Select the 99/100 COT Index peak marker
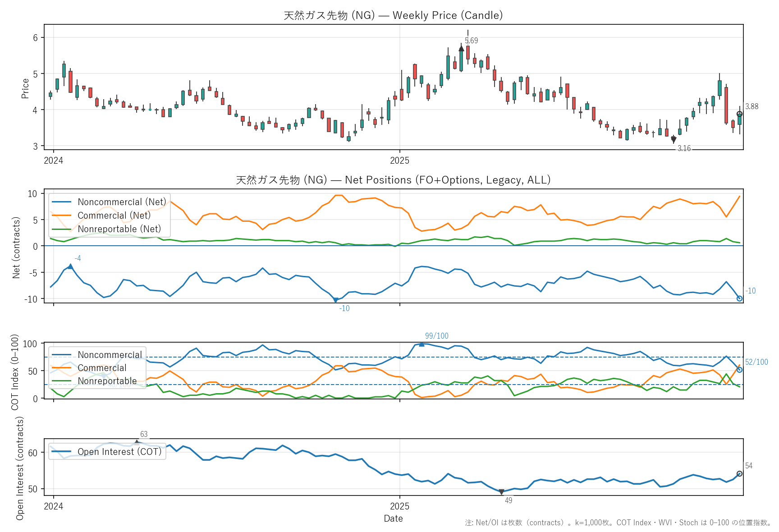Viewport: 779px width, 532px height. pos(422,344)
